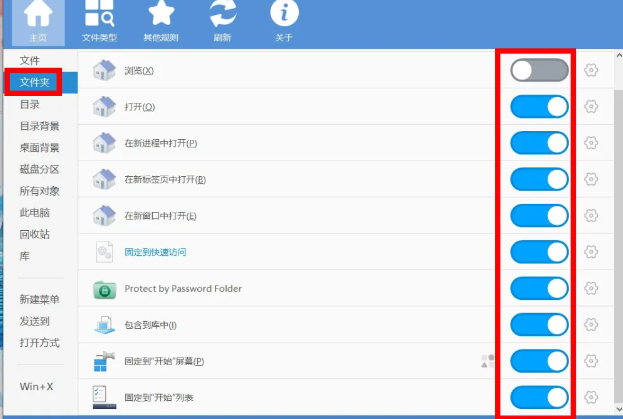The image size is (623, 419).
Task: Open the 关于 info icon
Action: coord(284,17)
